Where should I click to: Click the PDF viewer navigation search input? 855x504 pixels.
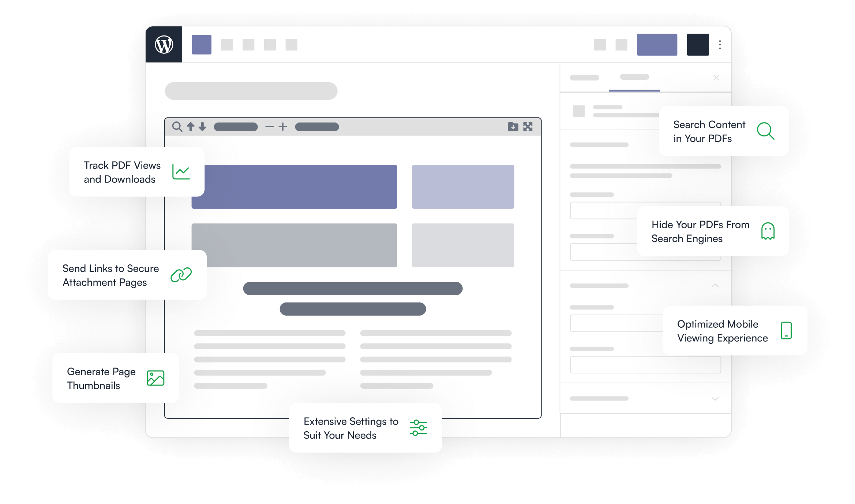[234, 127]
